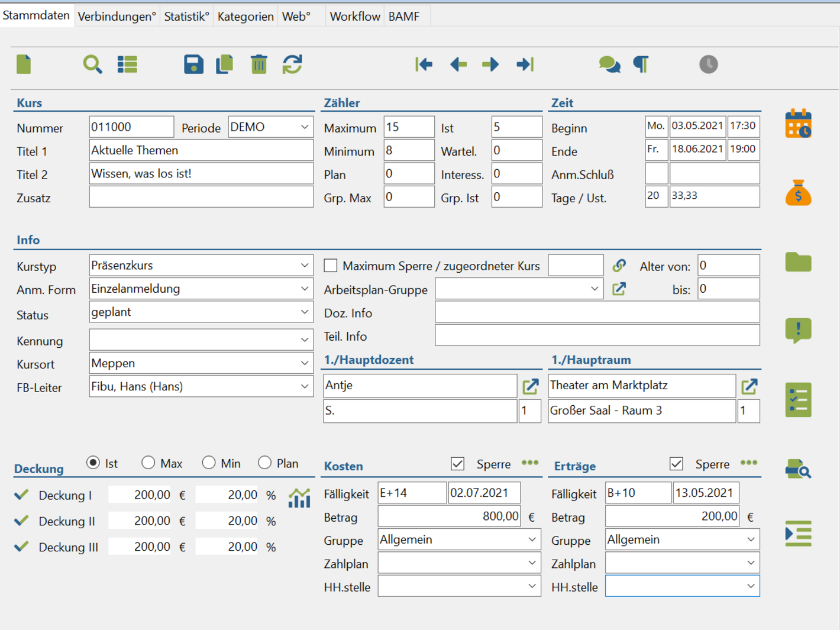Open the search magnifier tool
This screenshot has height=630, width=840.
pos(92,64)
